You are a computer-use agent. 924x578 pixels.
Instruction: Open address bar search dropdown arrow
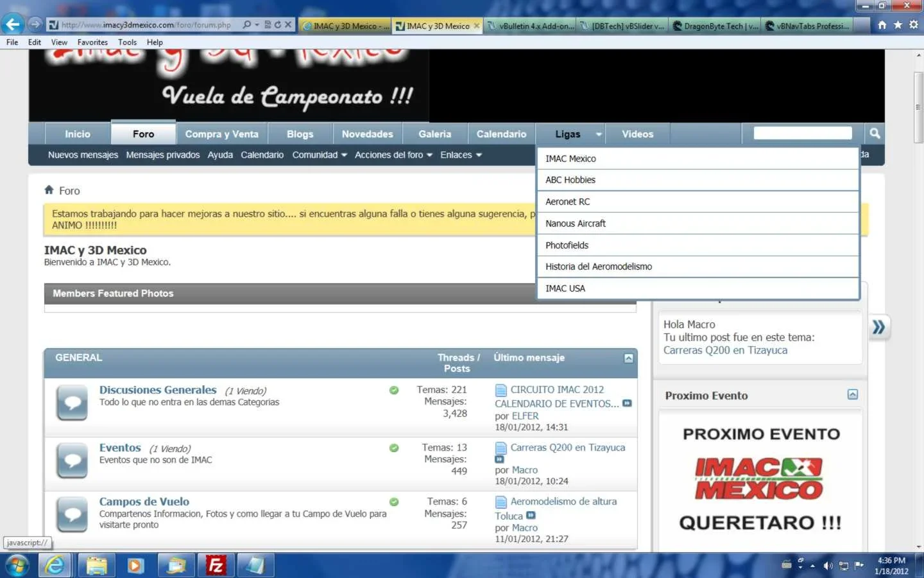pos(257,25)
